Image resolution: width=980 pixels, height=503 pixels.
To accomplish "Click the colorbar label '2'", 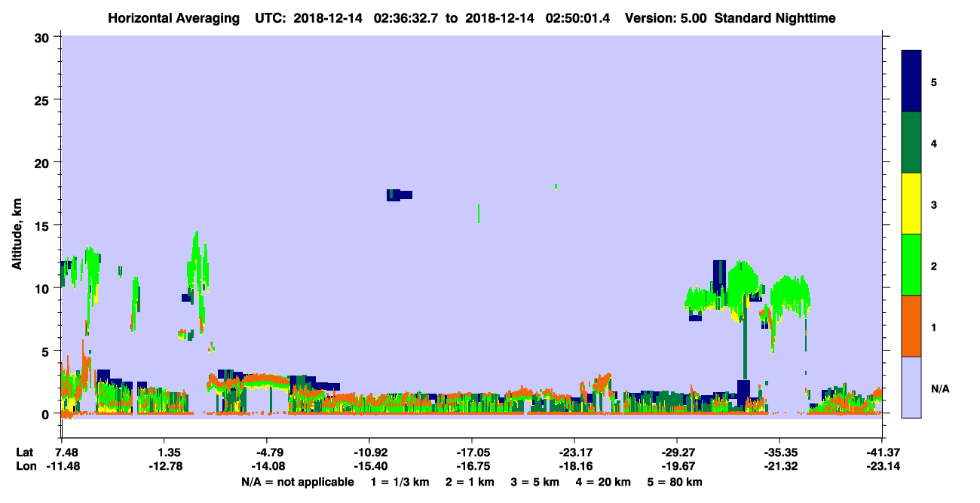I will coord(934,265).
